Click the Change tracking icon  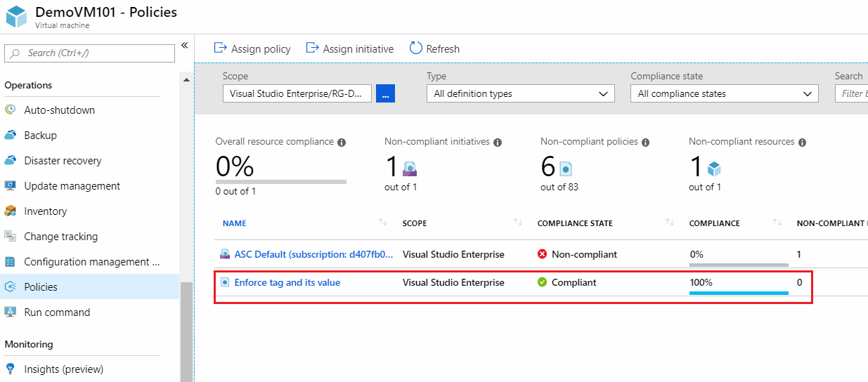[11, 236]
